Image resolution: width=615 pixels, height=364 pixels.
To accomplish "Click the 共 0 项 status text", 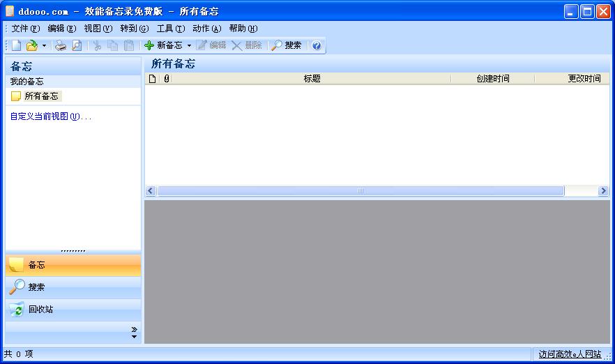I will tap(18, 354).
